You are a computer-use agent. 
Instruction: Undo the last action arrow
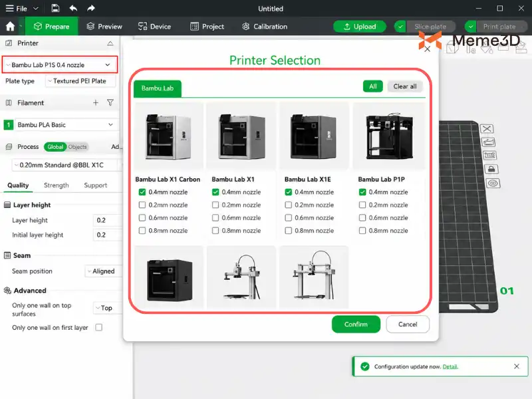click(73, 8)
